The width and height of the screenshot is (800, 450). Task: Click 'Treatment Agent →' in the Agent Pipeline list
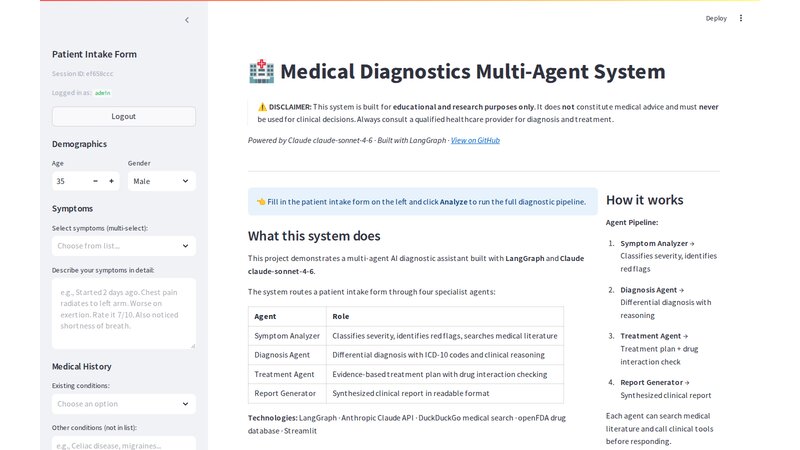coord(654,336)
